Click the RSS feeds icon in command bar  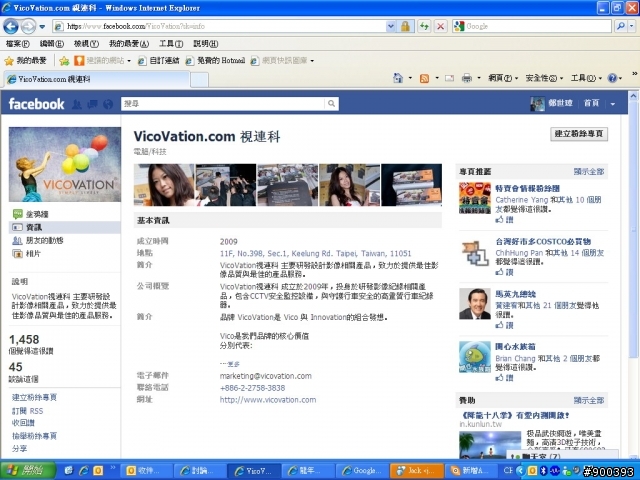[424, 78]
